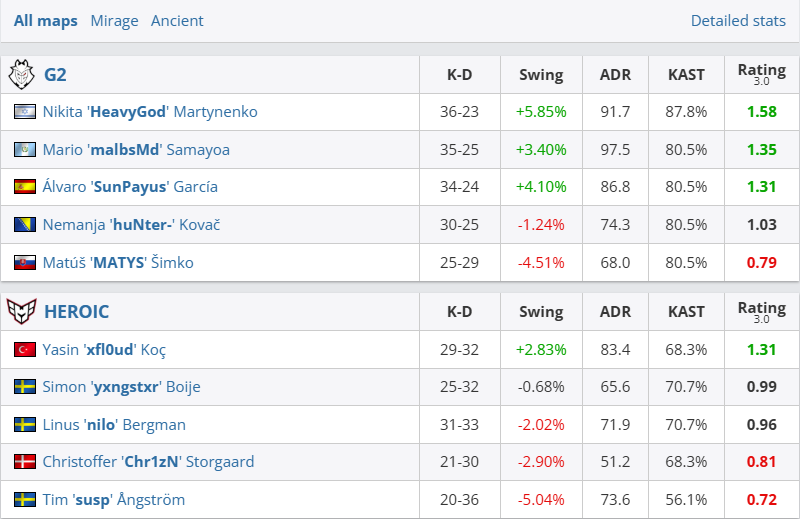
Task: Open the Detailed stats link
Action: (738, 21)
